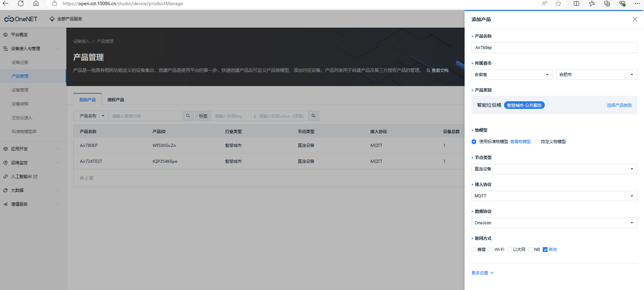644x290 pixels.
Task: Click the OneNET logo
Action: (x=21, y=19)
